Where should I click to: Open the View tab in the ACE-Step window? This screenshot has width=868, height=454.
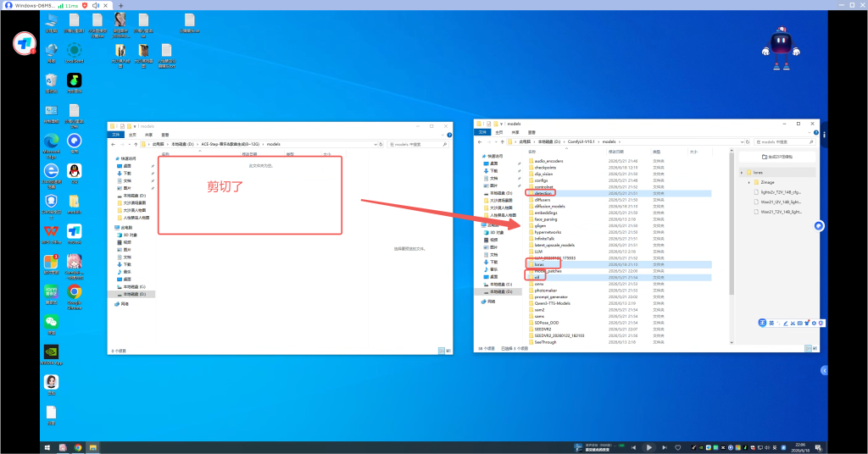coord(165,135)
